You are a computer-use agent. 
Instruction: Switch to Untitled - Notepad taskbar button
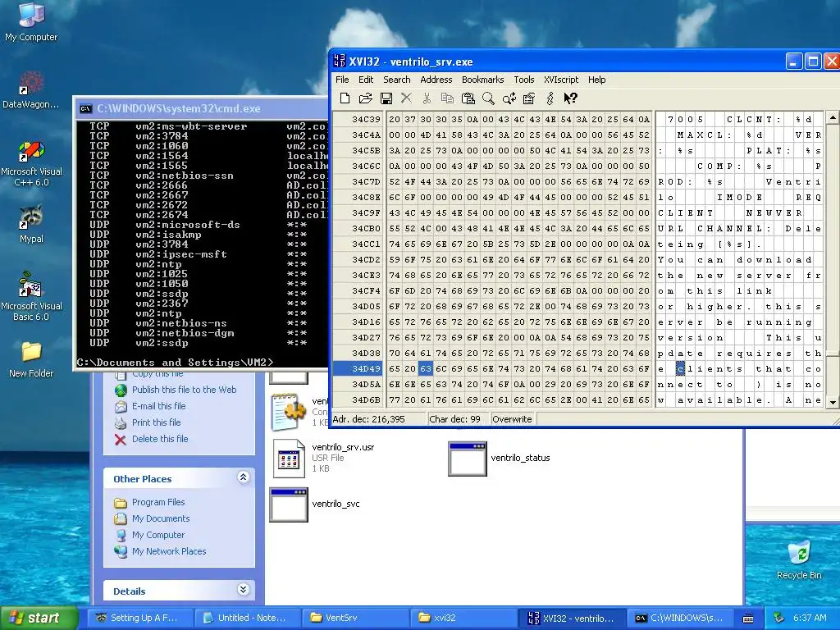tap(246, 618)
